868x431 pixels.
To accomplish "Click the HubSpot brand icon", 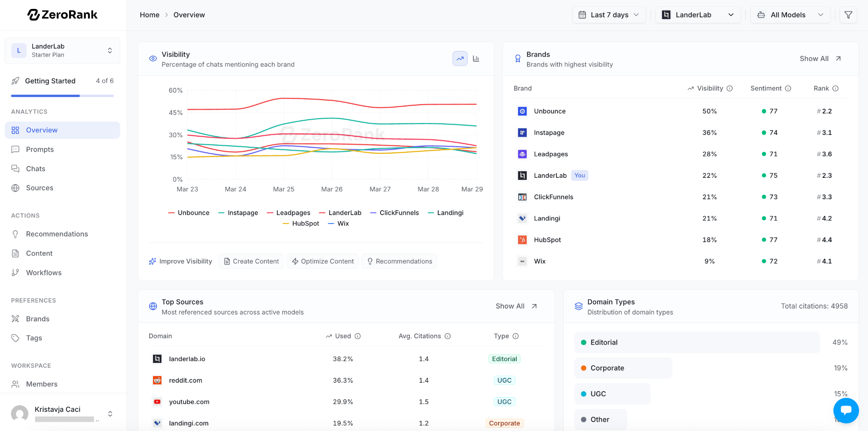I will point(522,240).
